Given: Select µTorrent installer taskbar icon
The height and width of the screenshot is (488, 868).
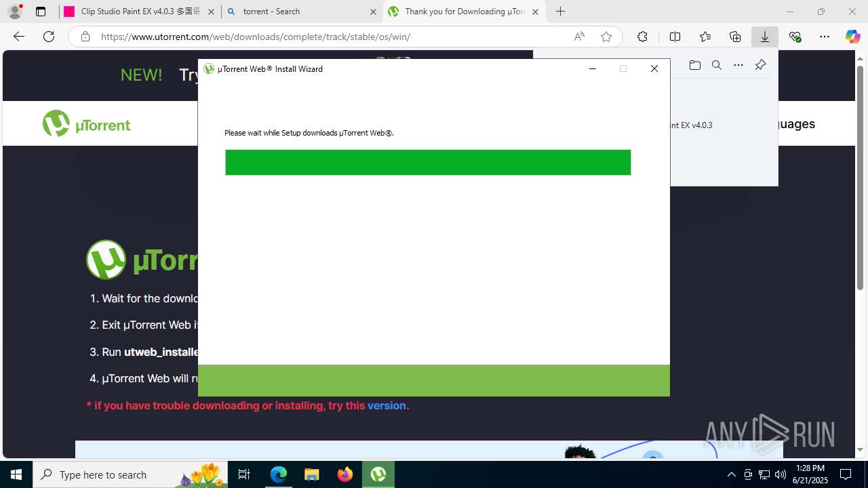Looking at the screenshot, I should click(x=378, y=474).
